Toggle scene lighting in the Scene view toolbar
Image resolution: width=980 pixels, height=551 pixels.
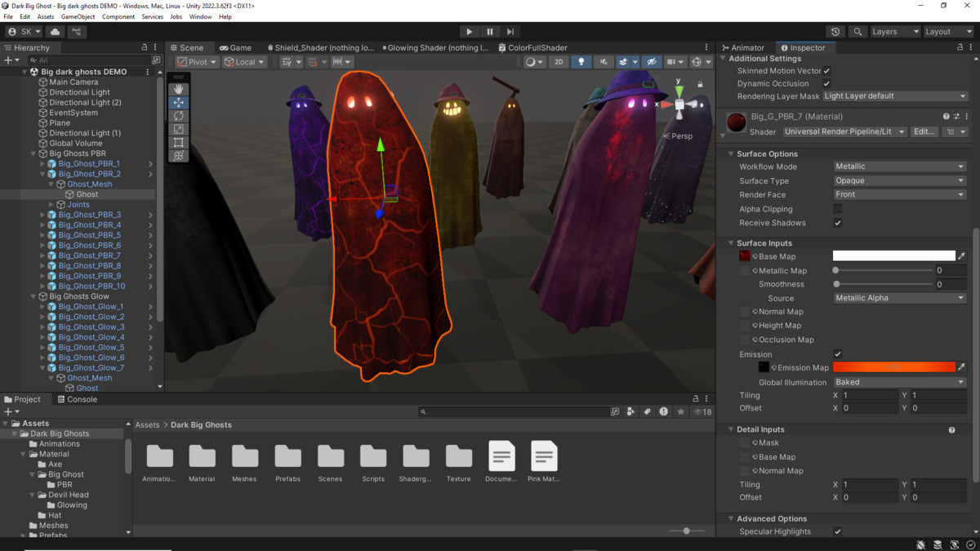click(581, 61)
